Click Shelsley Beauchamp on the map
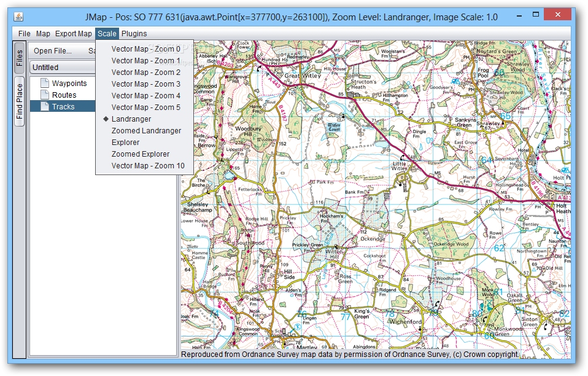 pyautogui.click(x=198, y=207)
